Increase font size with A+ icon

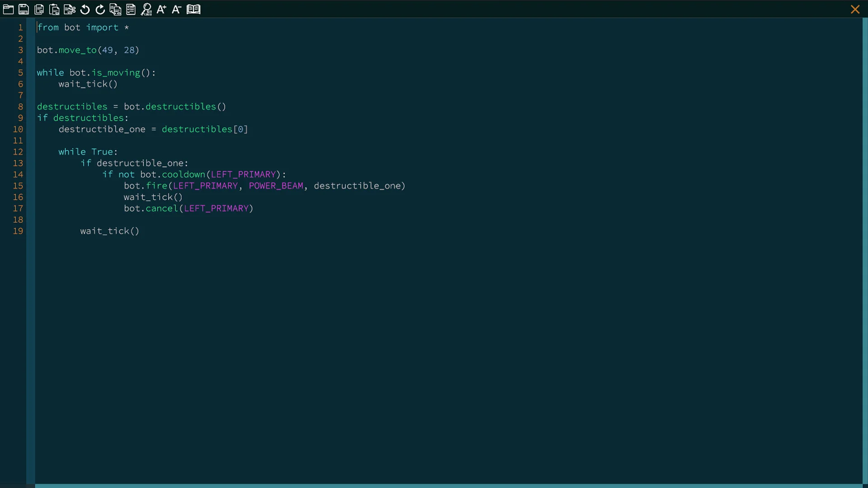[161, 9]
